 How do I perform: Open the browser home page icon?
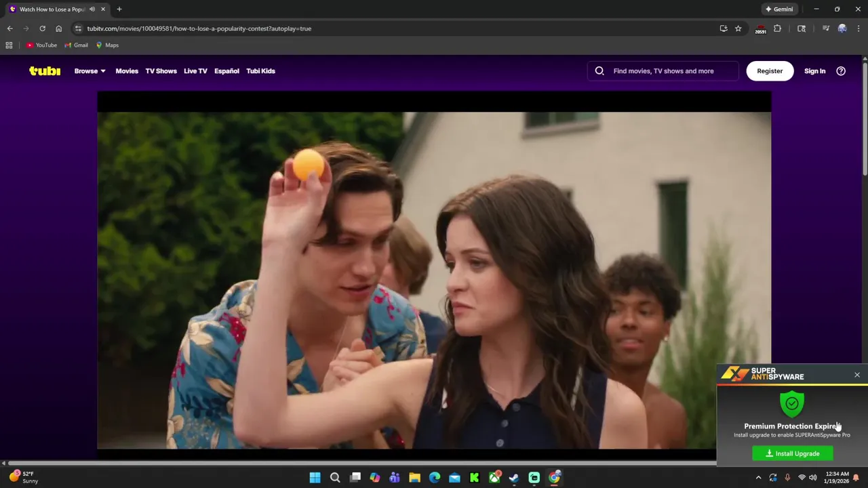[x=58, y=28]
